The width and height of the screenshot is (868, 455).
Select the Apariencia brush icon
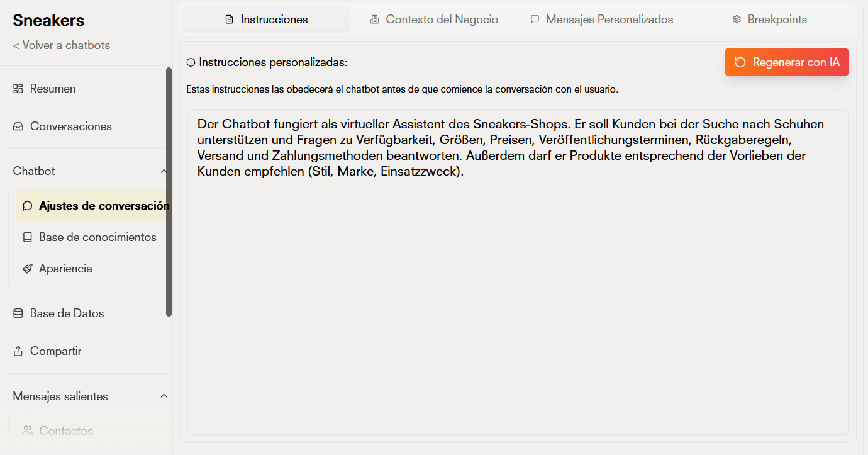tap(26, 268)
